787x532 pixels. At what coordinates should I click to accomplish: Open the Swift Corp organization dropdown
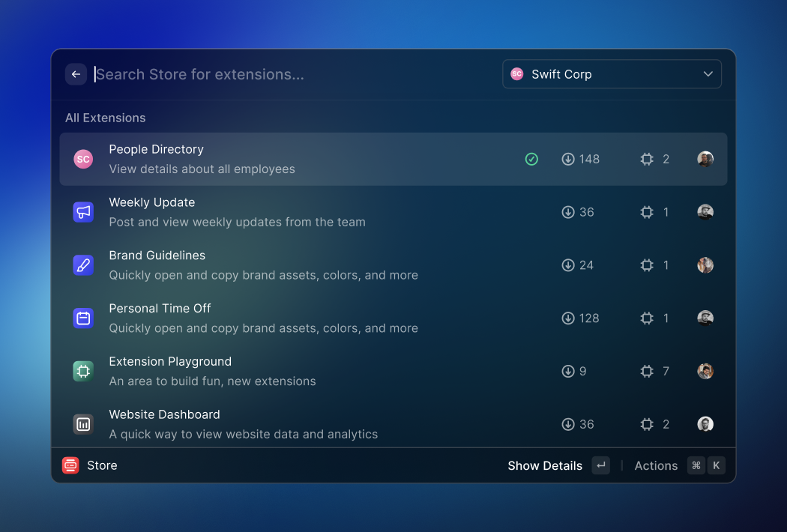click(x=612, y=74)
